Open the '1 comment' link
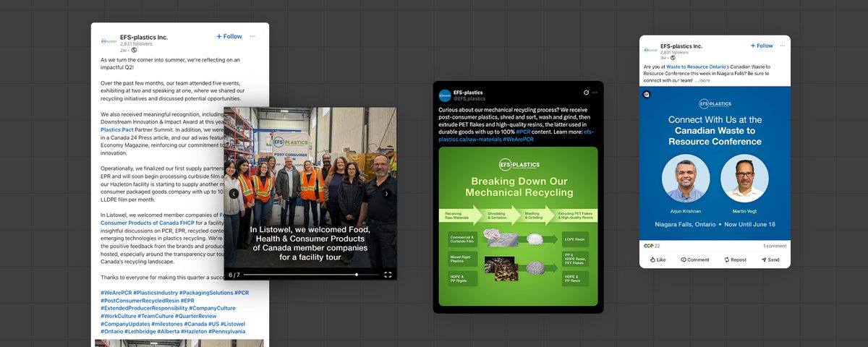The image size is (868, 347). pyautogui.click(x=775, y=246)
